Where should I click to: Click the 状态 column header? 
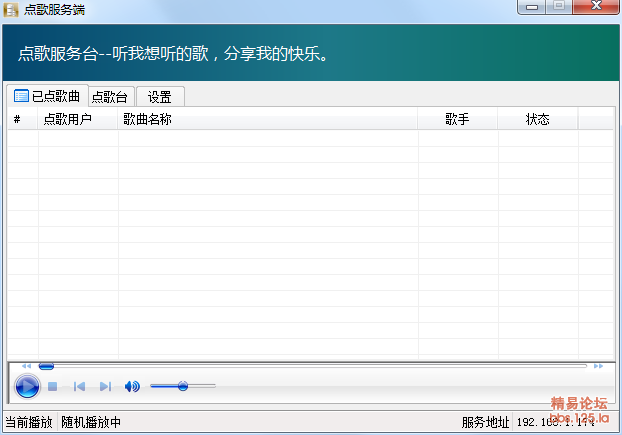[537, 120]
